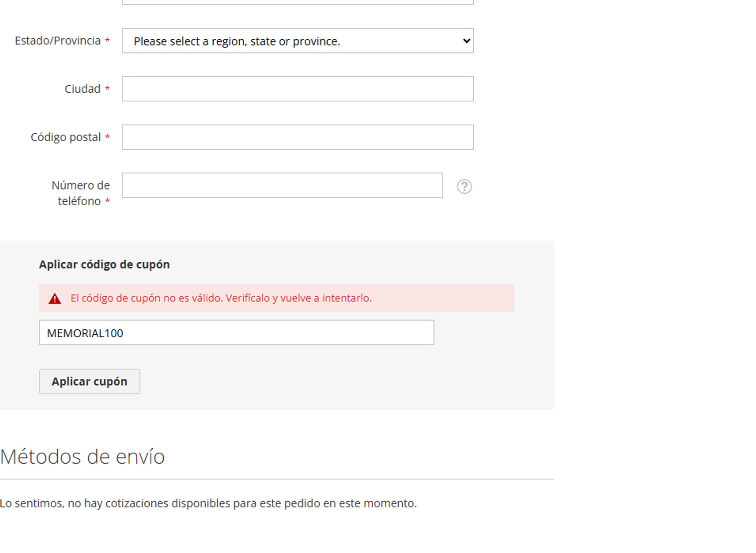Click the no shipping quotes available notice
The image size is (756, 553).
(x=208, y=503)
